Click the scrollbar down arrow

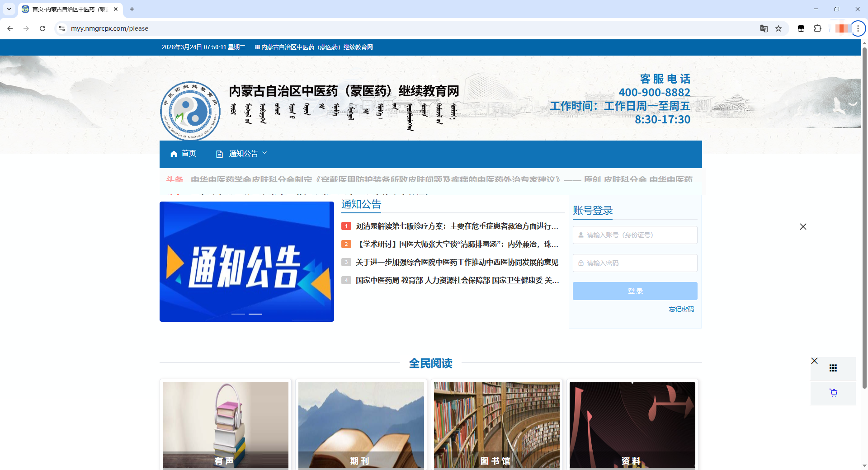click(x=864, y=465)
